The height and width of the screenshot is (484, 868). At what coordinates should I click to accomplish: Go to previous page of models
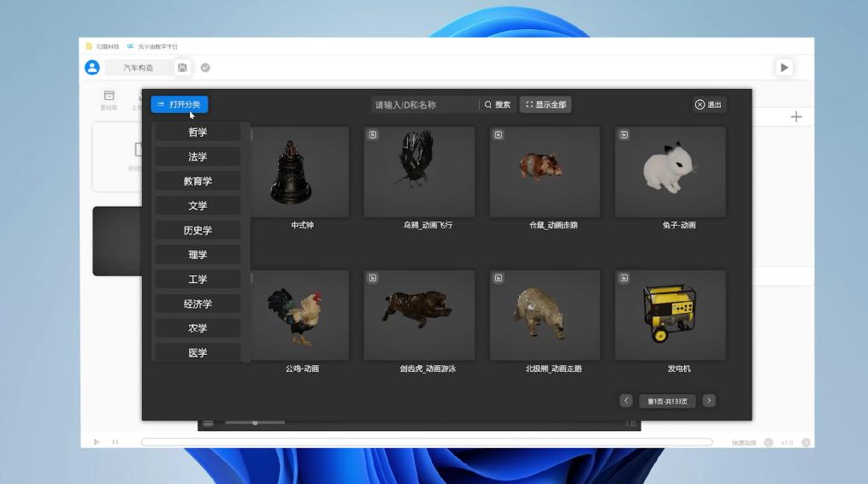coord(626,400)
